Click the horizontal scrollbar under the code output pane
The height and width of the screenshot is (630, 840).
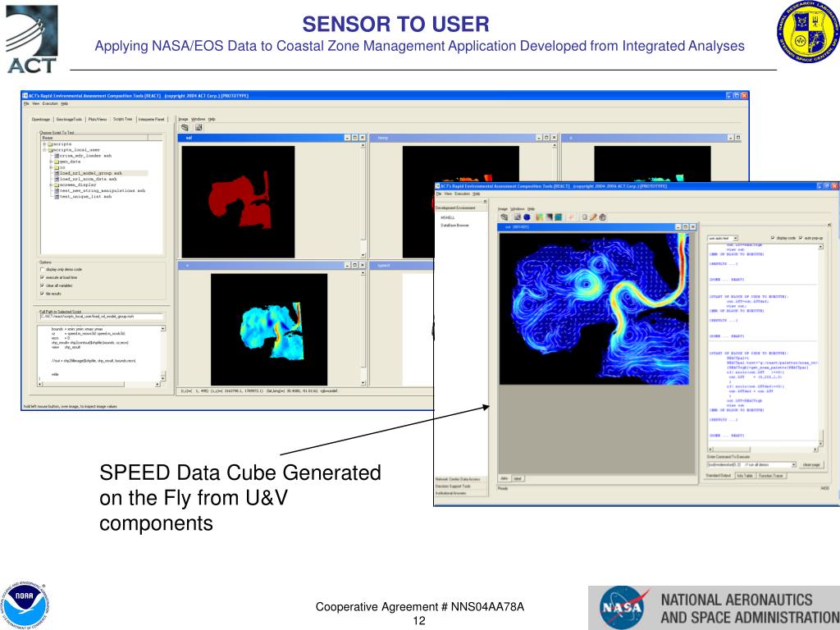coord(763,450)
